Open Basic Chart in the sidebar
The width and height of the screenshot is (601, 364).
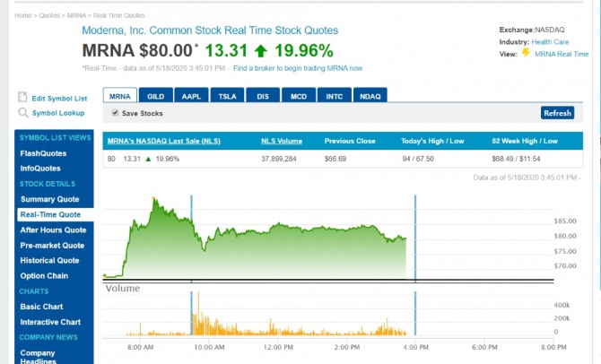[x=41, y=307]
